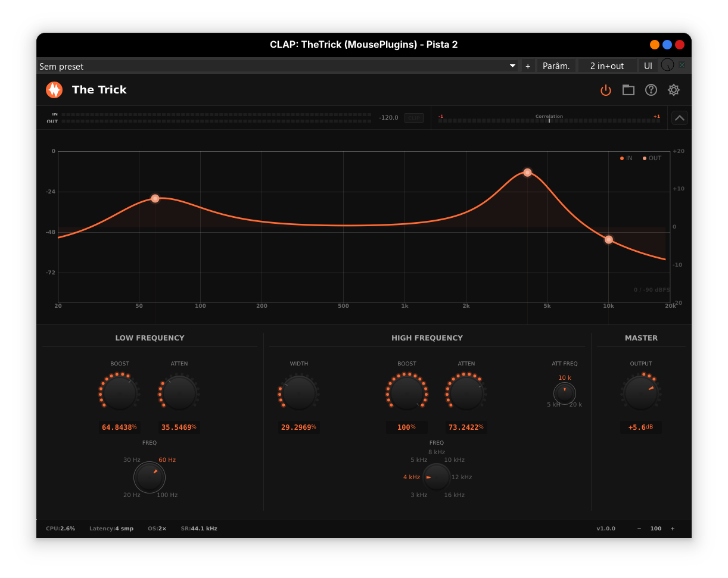Toggle the IN curve legend
The width and height of the screenshot is (728, 578).
(626, 158)
